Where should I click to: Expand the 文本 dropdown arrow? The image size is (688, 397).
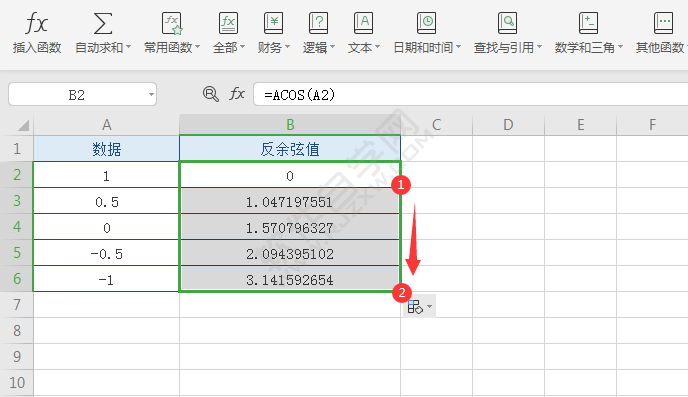377,46
